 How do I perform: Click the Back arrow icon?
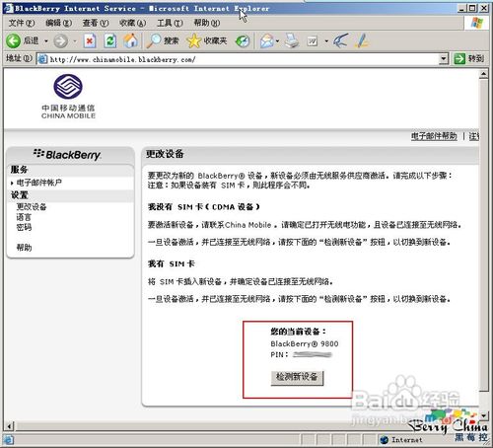(13, 41)
